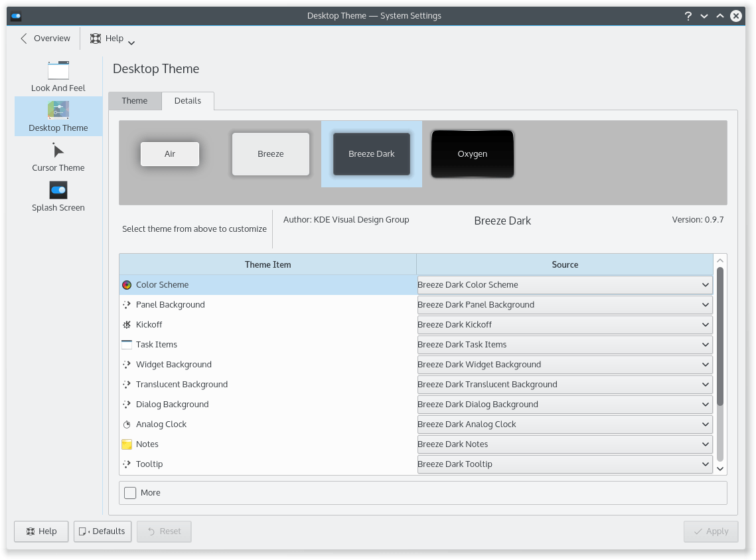Click the Version: 0.9.7 text
Viewport: 756px width, 560px height.
[698, 220]
